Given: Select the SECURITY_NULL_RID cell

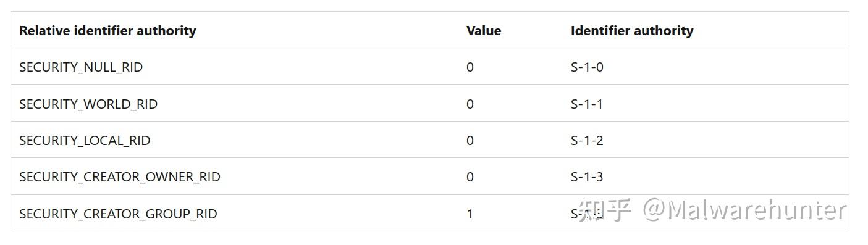Looking at the screenshot, I should pyautogui.click(x=81, y=67).
